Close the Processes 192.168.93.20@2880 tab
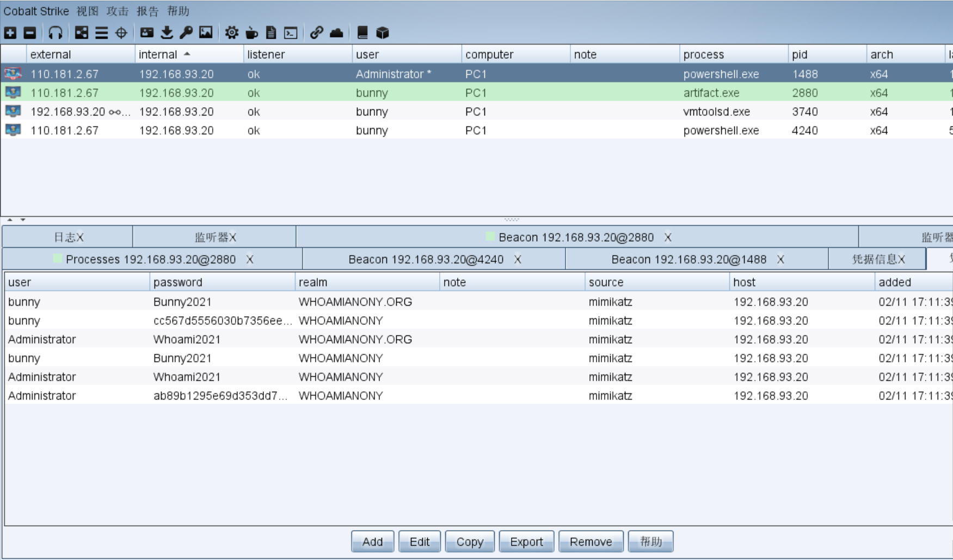Image resolution: width=953 pixels, height=560 pixels. click(250, 260)
